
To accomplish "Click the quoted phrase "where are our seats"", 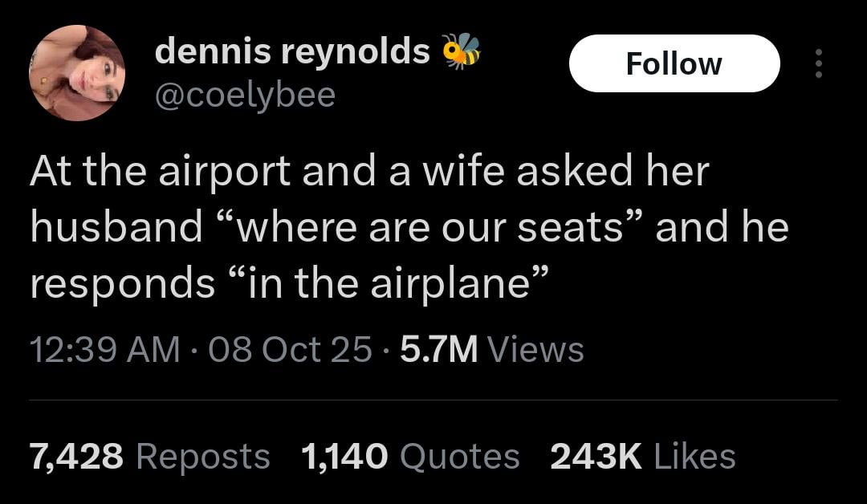I will [x=429, y=228].
